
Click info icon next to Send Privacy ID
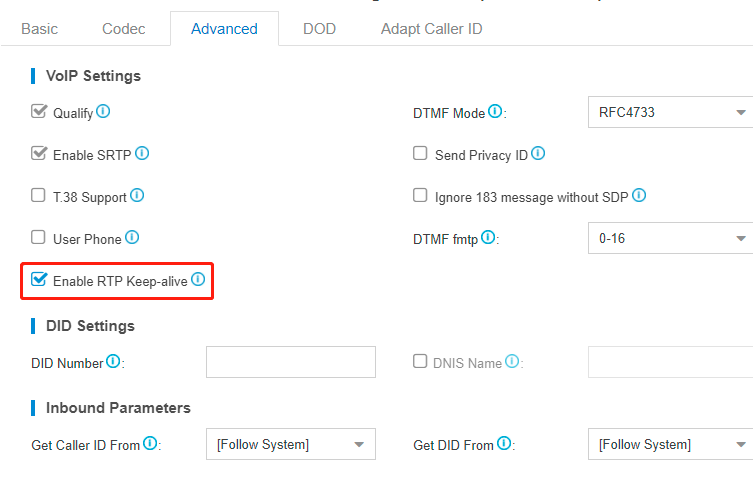[538, 153]
